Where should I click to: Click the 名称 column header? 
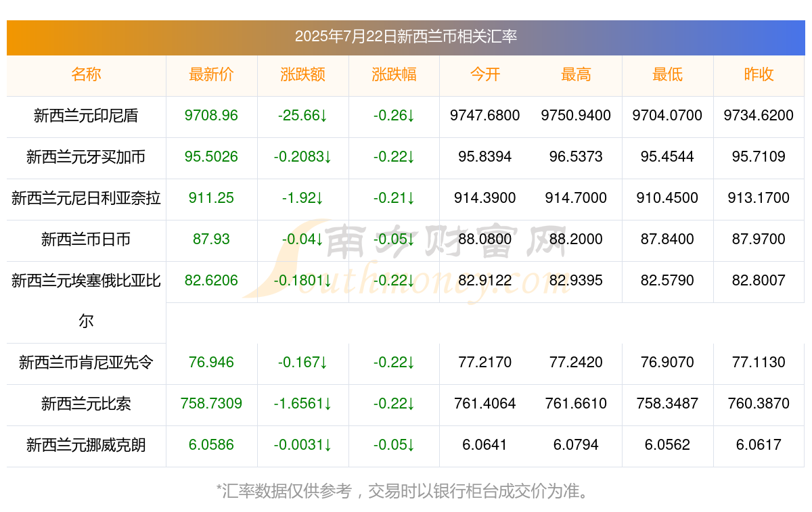point(86,74)
